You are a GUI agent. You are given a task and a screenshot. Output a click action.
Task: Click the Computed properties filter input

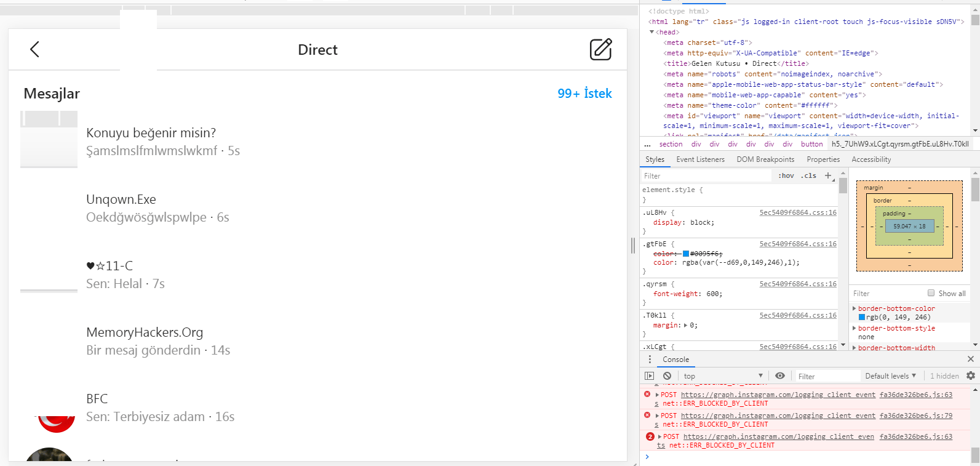coord(886,294)
